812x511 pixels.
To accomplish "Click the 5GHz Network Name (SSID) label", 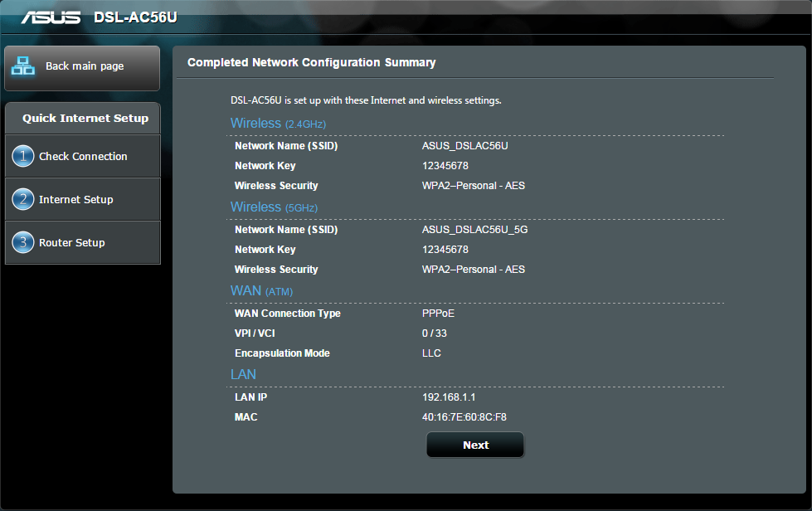I will point(286,229).
